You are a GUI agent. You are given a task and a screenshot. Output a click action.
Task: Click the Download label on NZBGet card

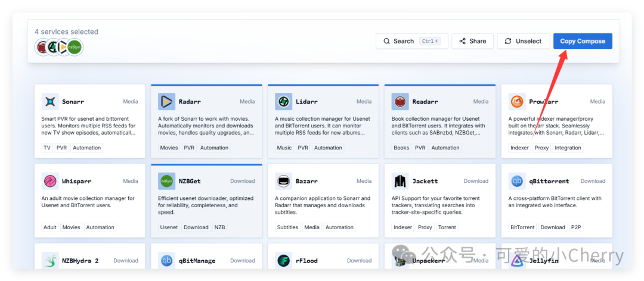point(242,181)
